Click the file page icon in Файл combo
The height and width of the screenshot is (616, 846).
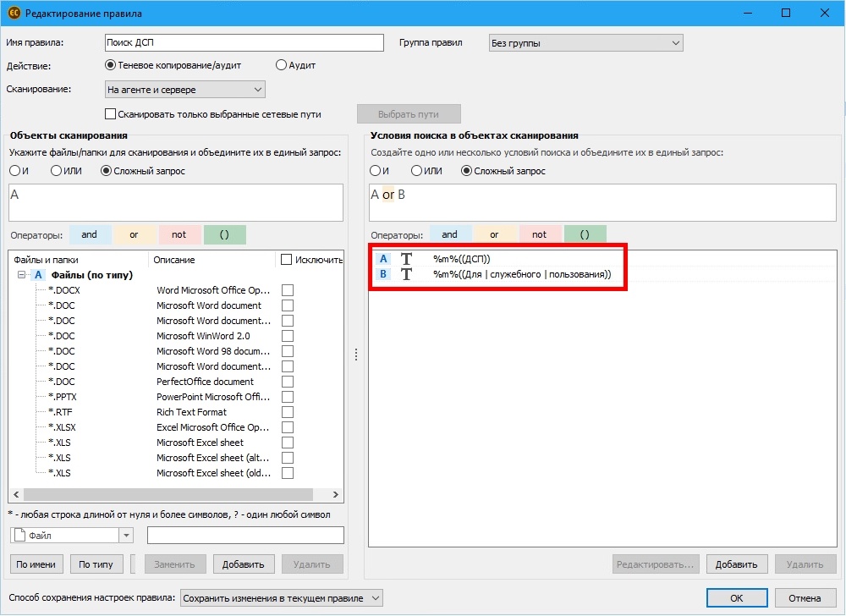pos(20,535)
